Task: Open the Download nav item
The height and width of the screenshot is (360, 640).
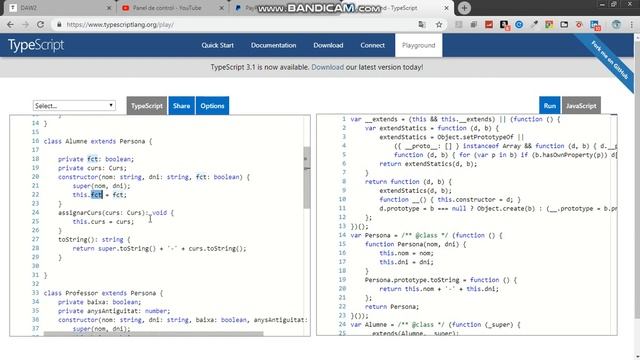Action: [x=328, y=45]
